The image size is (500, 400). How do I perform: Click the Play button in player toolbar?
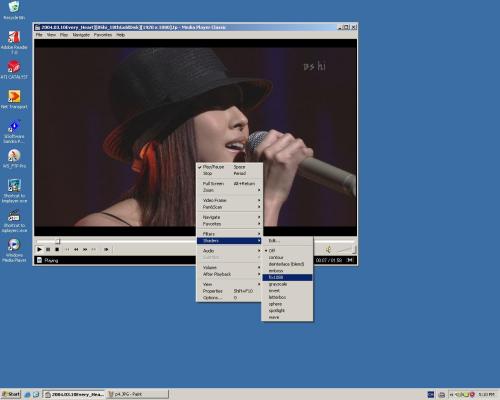coord(39,249)
